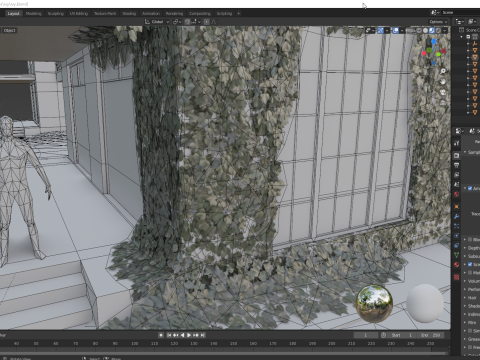The width and height of the screenshot is (480, 360).
Task: Open the snapping options dropdown
Action: point(196,22)
